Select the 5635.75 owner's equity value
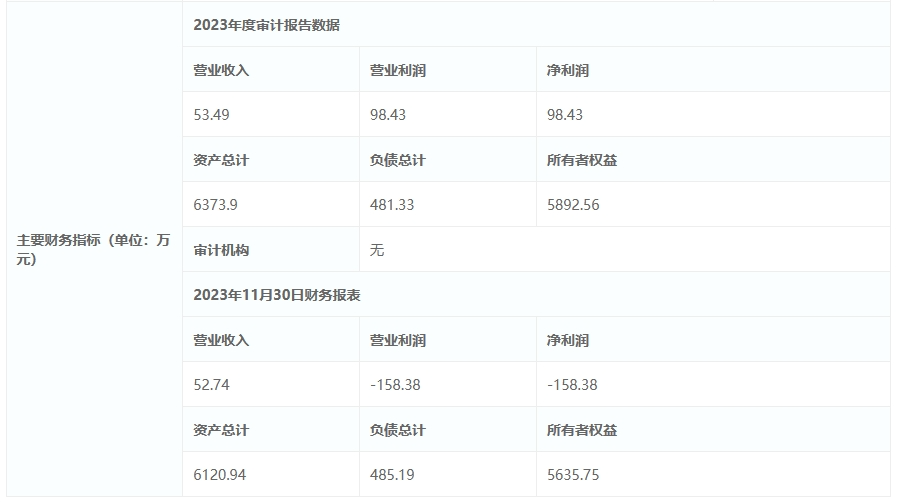This screenshot has height=502, width=898. click(573, 475)
